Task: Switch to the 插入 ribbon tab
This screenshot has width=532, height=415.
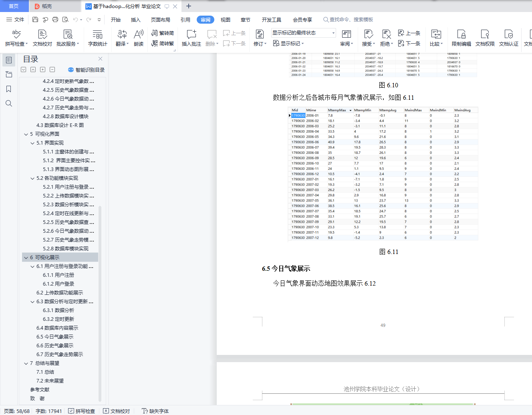Action: click(x=136, y=20)
